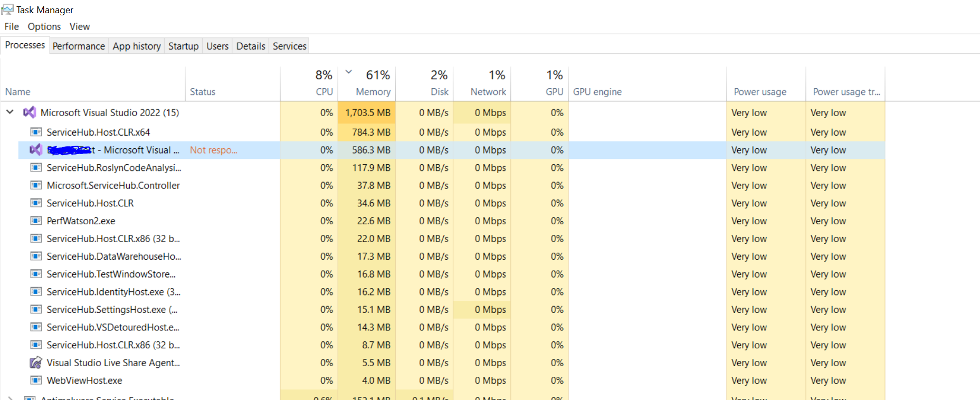
Task: Click the Microsoft.ServiceHub.Controller process icon
Action: click(36, 185)
